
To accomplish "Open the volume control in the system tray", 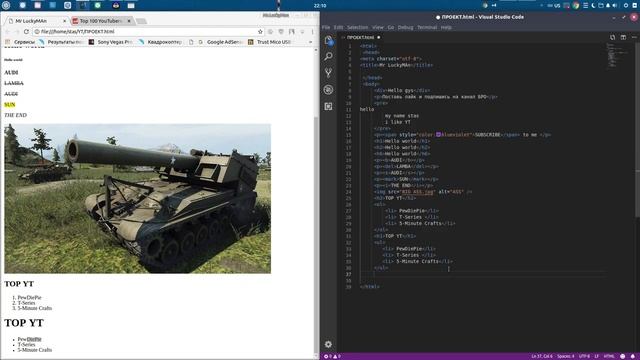I will point(615,5).
